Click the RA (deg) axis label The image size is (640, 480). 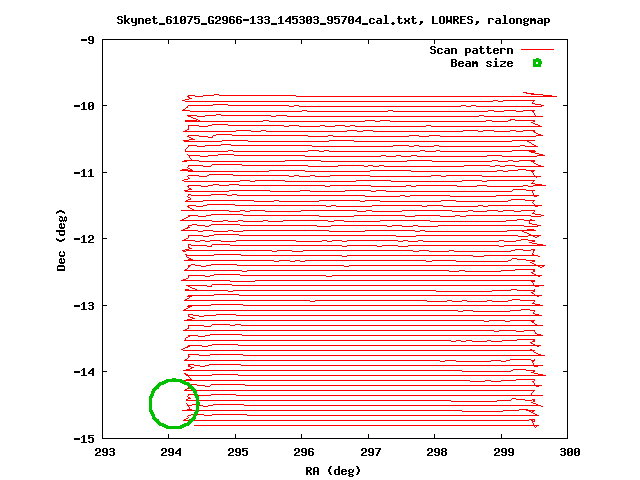point(334,470)
